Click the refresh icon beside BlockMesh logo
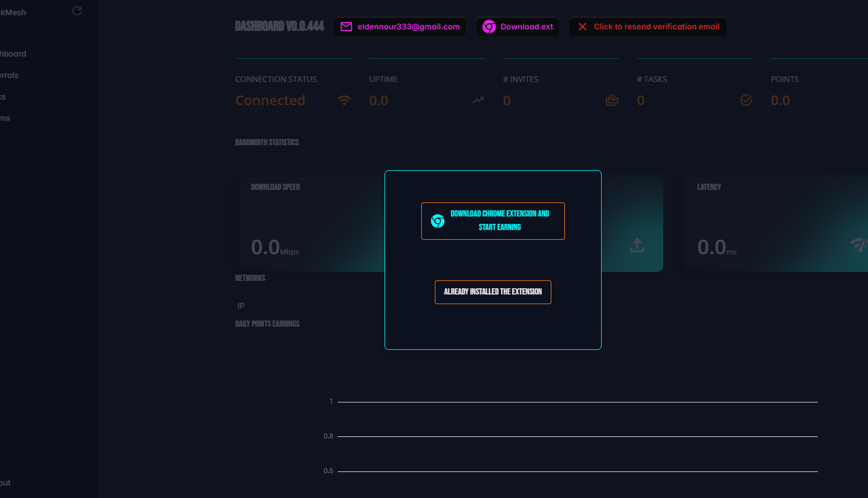This screenshot has height=498, width=868. coord(77,11)
